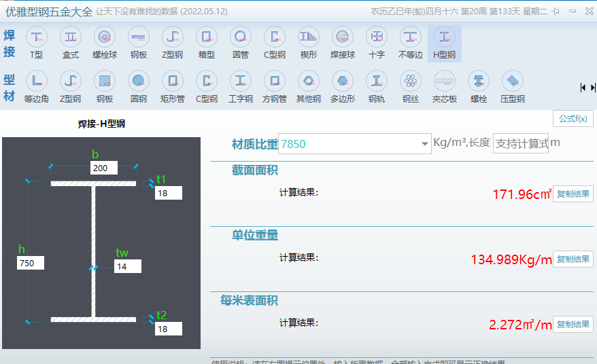Click the 2.272㎡/m surface value
Image resolution: width=597 pixels, height=364 pixels.
[x=520, y=325]
